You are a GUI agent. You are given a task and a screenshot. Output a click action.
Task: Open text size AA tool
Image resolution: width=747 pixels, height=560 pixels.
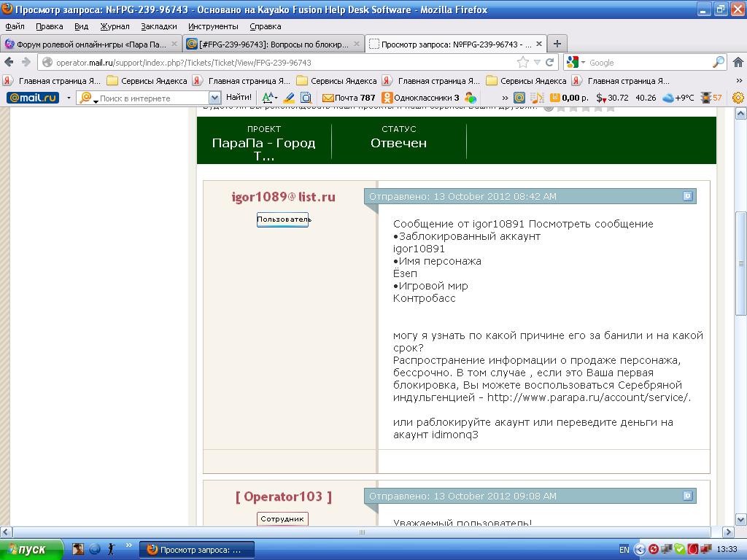(x=268, y=98)
